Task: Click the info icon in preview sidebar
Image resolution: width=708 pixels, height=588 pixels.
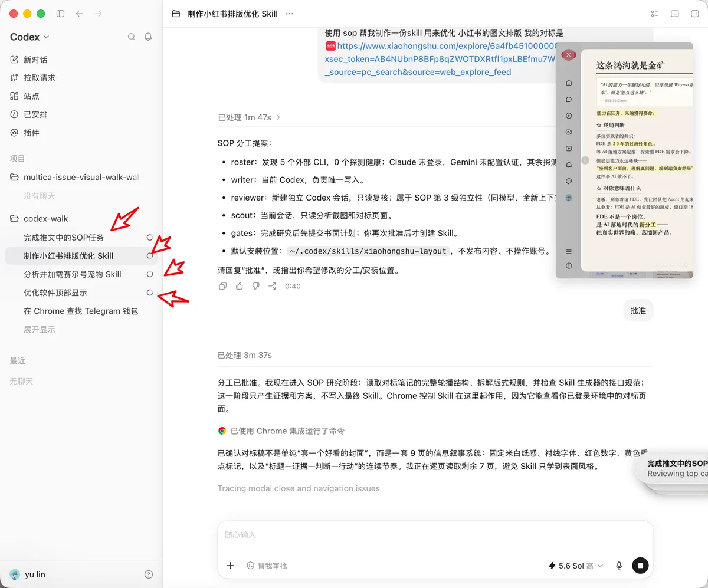Action: (x=569, y=266)
